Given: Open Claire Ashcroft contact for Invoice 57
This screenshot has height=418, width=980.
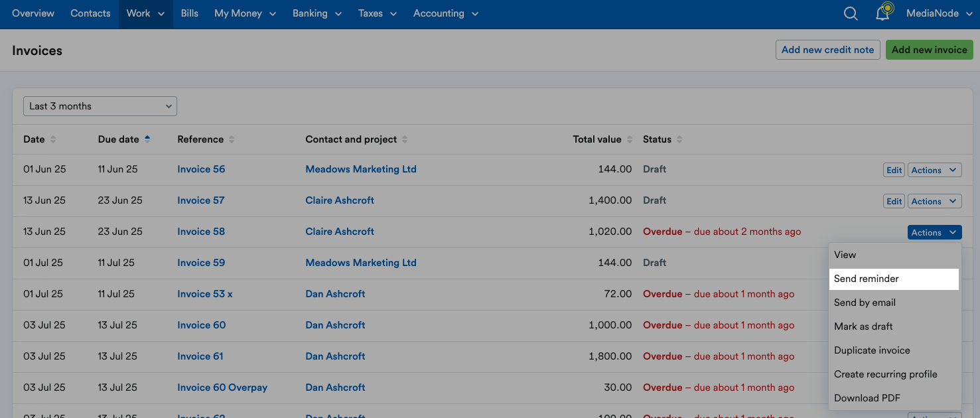Looking at the screenshot, I should pyautogui.click(x=340, y=200).
